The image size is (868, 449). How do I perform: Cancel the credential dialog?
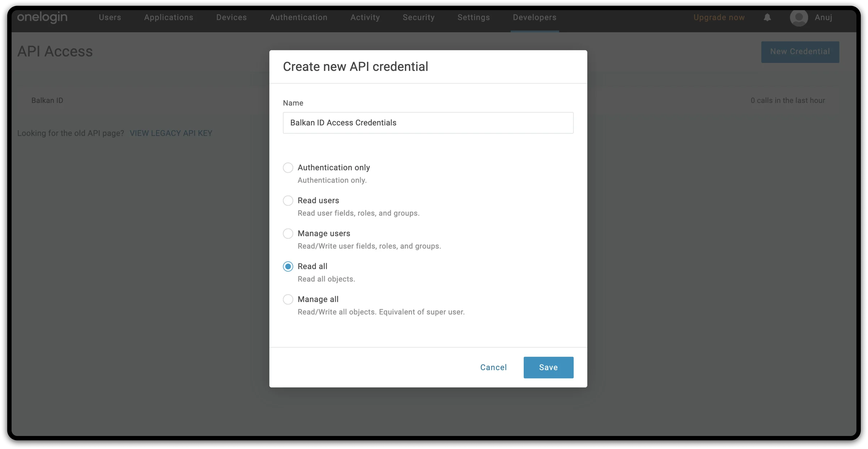coord(493,367)
